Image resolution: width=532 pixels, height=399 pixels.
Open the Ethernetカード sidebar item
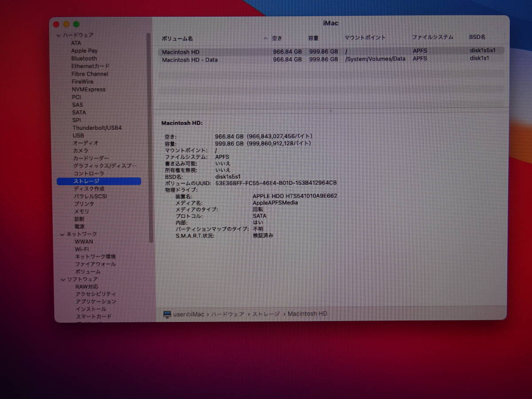tap(90, 66)
